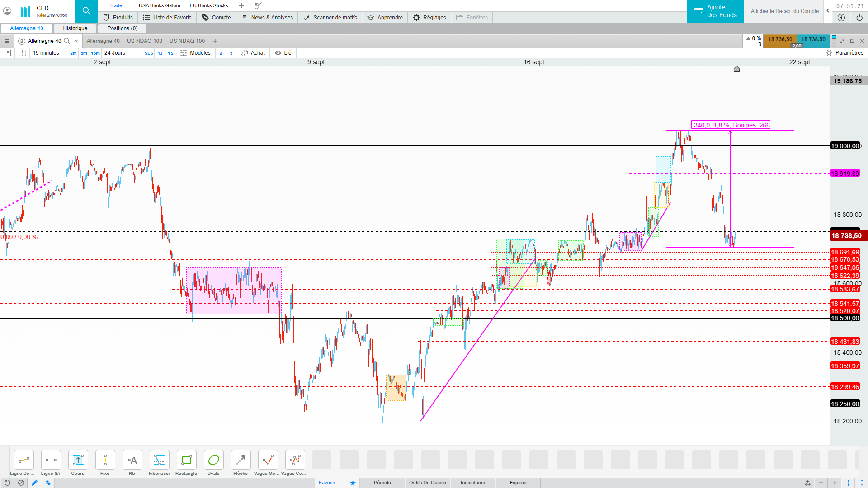Open the 24 Jours range dropdown
Image resolution: width=868 pixels, height=488 pixels.
point(115,53)
